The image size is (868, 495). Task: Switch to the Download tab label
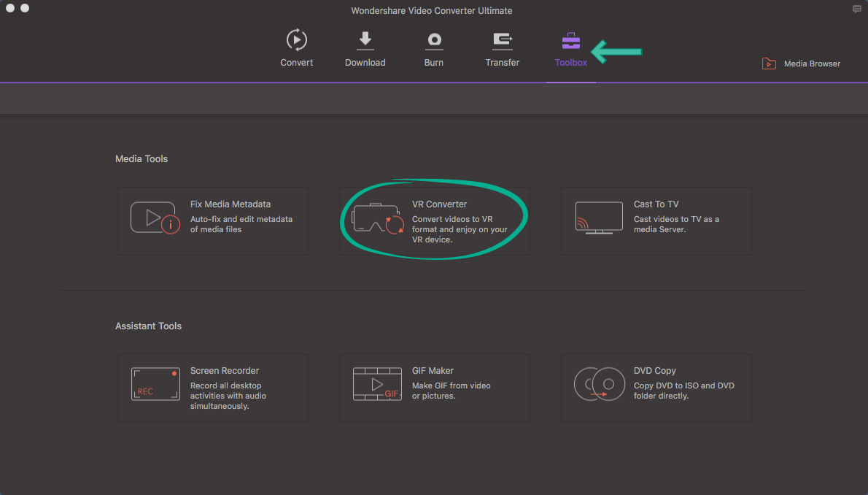[365, 63]
